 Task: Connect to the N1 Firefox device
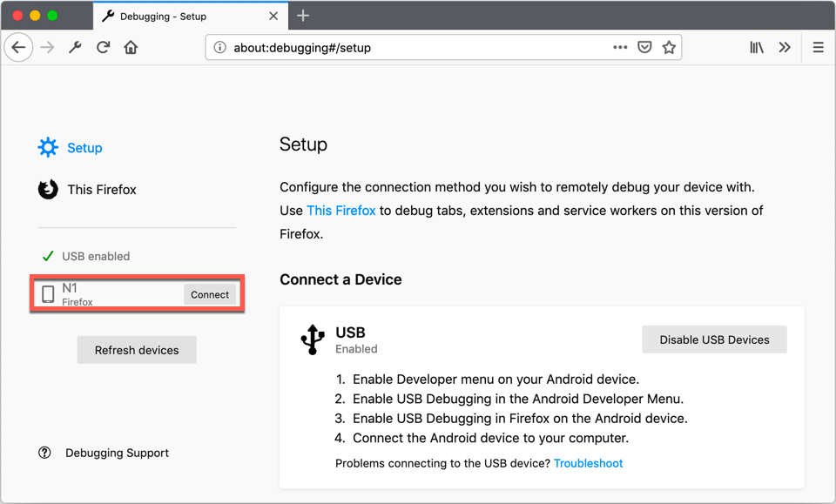tap(210, 294)
